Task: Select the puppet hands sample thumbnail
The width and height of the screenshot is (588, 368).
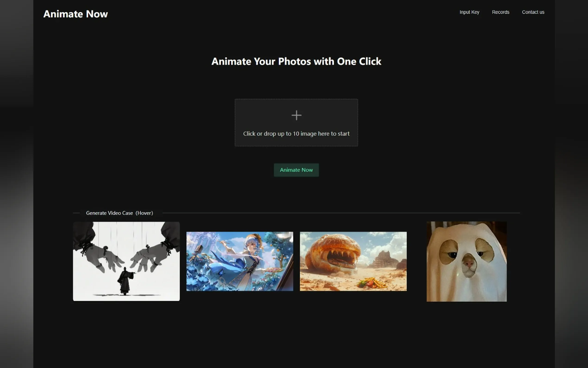Action: click(x=126, y=261)
